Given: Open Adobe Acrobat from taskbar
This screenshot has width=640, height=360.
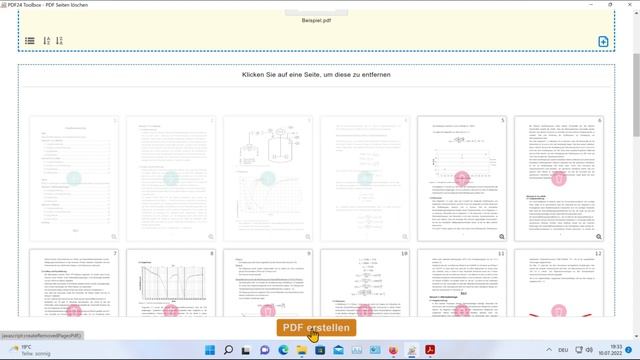Looking at the screenshot, I should click(x=430, y=350).
